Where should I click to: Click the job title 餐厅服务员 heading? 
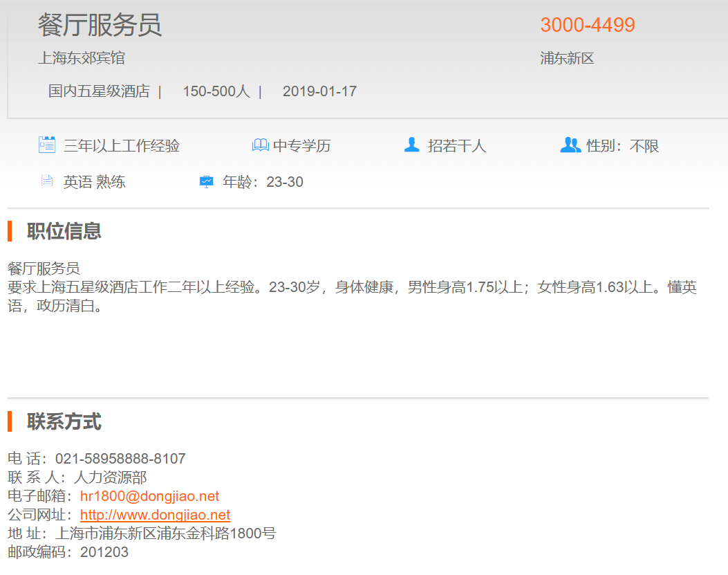pyautogui.click(x=100, y=26)
